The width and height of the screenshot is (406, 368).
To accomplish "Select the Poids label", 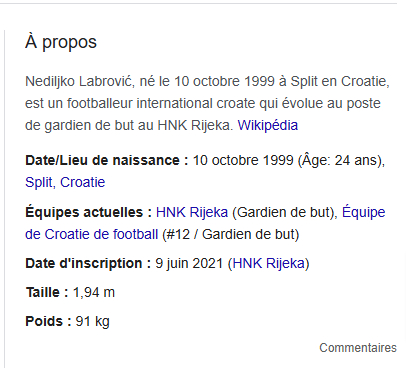I will point(48,321).
